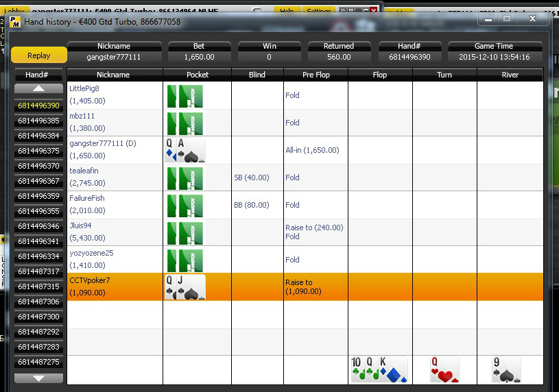Click 'SB (40.00)' blind cell for tealeafin

[252, 177]
